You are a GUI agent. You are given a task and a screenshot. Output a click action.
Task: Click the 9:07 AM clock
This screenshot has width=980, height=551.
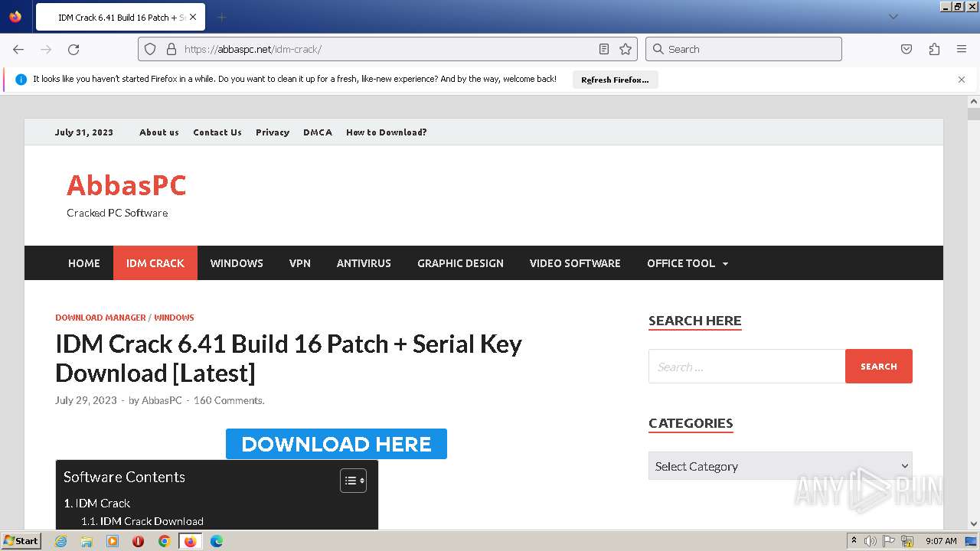[941, 541]
